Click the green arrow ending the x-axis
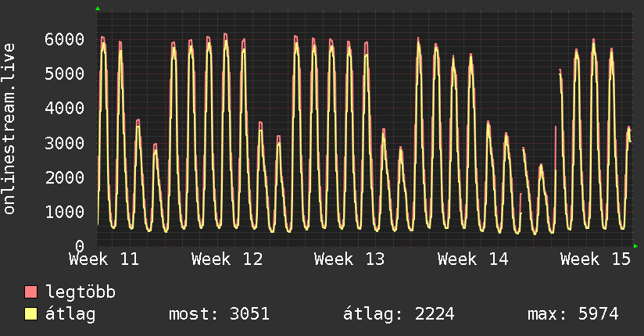 tap(635, 246)
